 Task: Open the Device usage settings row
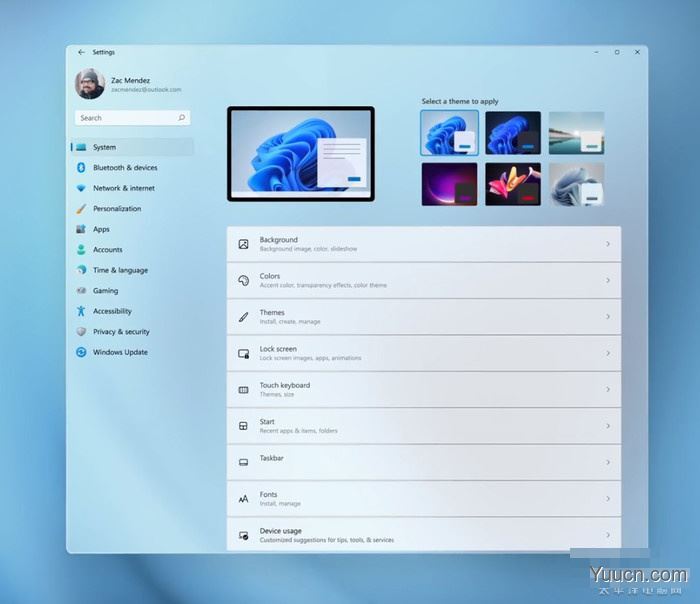(x=424, y=534)
